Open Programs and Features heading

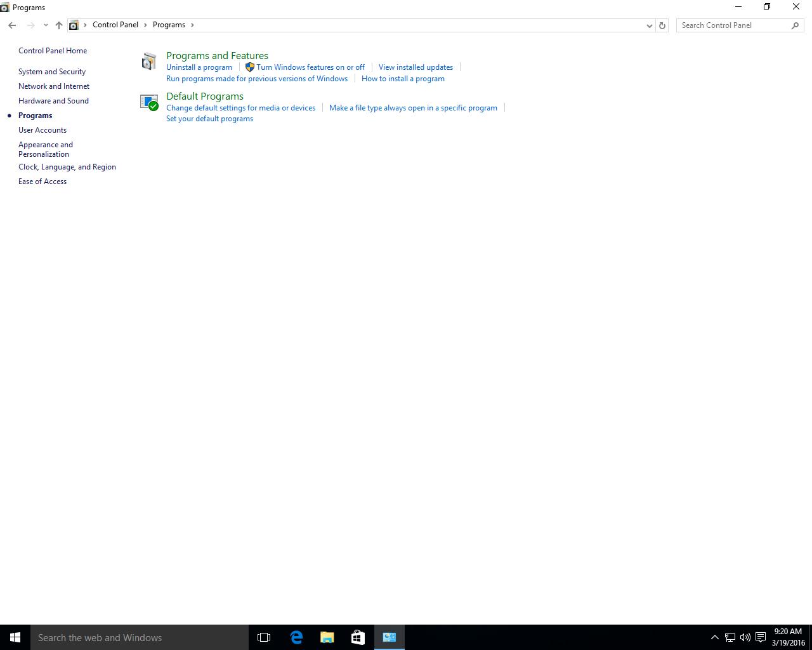point(217,56)
